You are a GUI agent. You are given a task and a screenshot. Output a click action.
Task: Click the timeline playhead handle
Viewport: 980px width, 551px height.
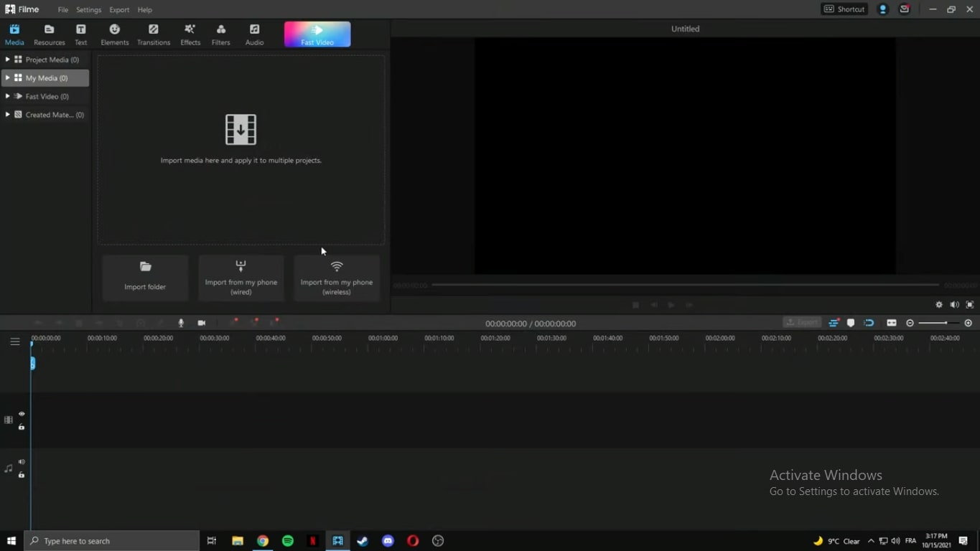[x=32, y=363]
